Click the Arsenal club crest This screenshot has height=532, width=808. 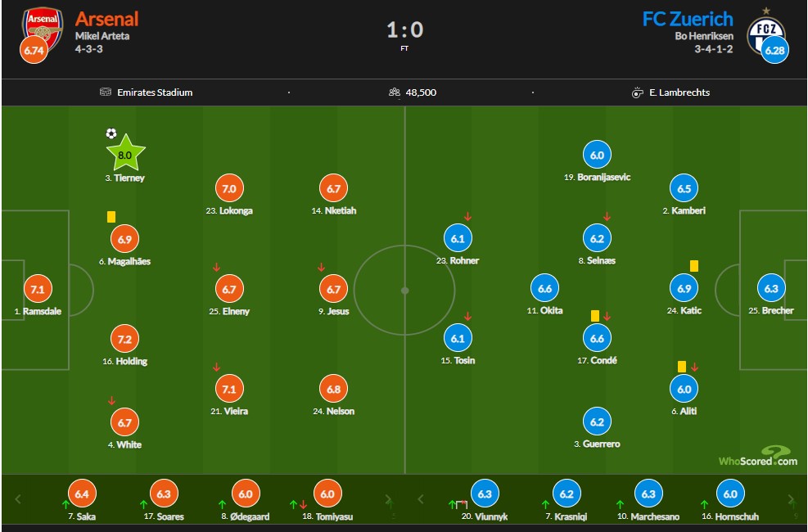coord(43,29)
